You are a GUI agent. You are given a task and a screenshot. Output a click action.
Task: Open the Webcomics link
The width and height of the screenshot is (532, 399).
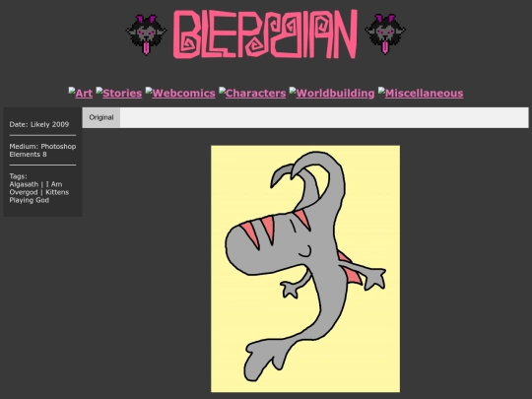pos(184,94)
